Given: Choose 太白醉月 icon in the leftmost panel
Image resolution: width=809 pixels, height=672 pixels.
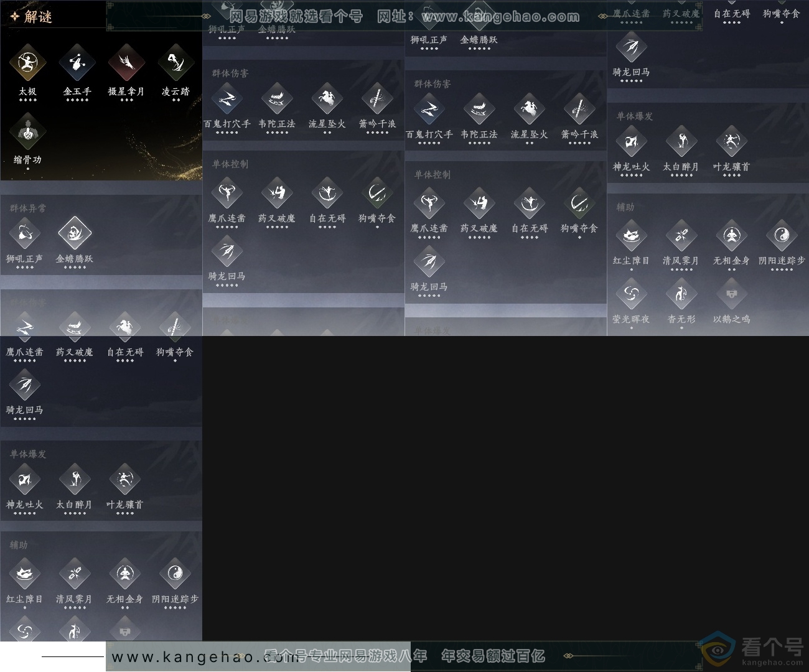Looking at the screenshot, I should [75, 479].
